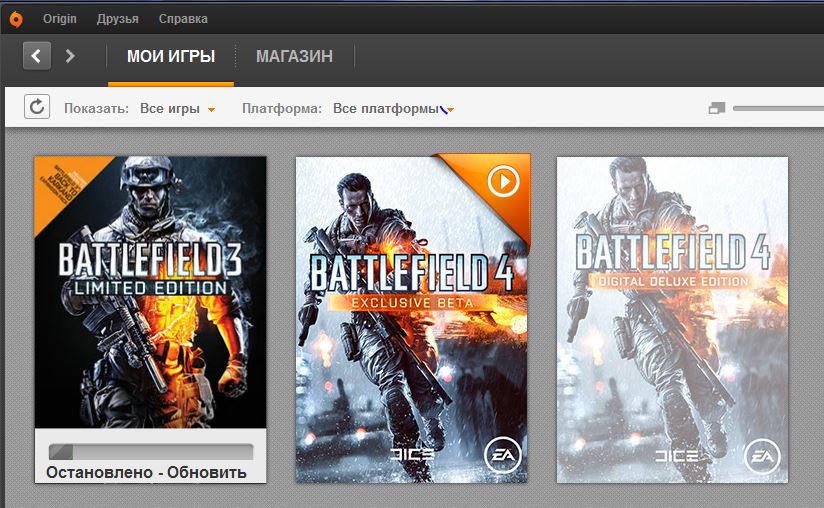The width and height of the screenshot is (824, 508).
Task: Select Battlefield 4 Digital Deluxe Edition cover
Action: tap(672, 319)
